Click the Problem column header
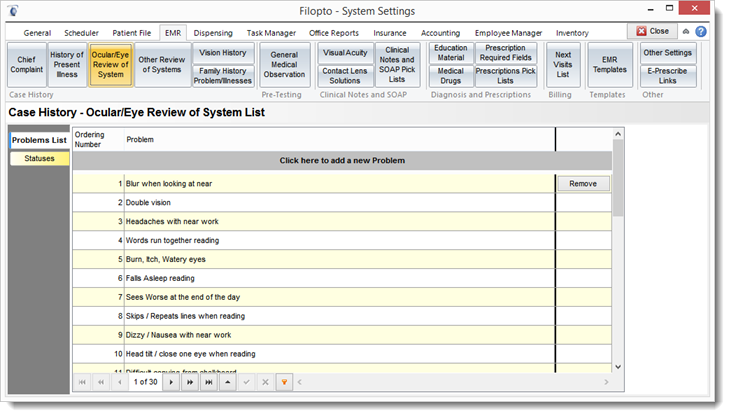This screenshot has width=730, height=417. (339, 140)
